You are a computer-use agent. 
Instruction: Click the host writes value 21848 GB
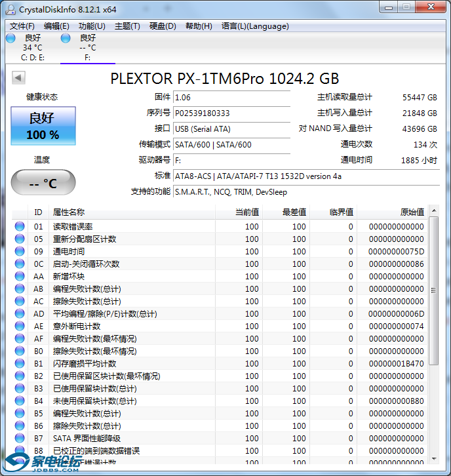click(420, 113)
